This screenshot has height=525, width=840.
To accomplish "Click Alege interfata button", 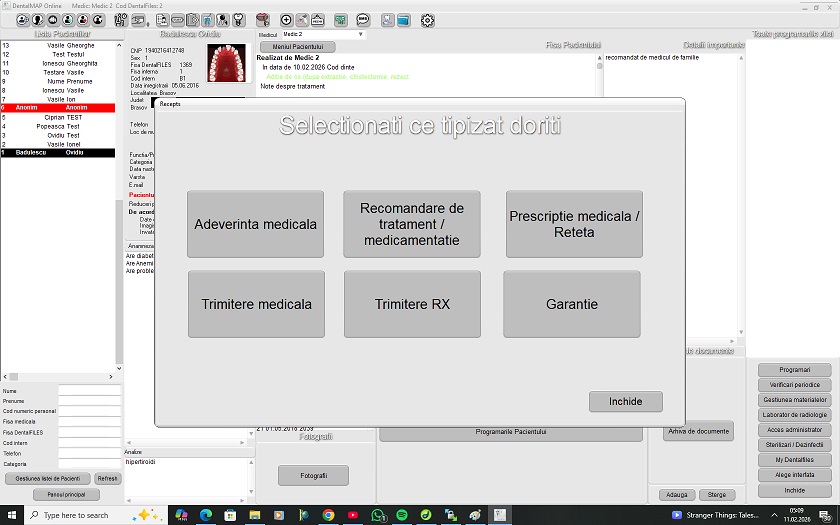I will [794, 475].
